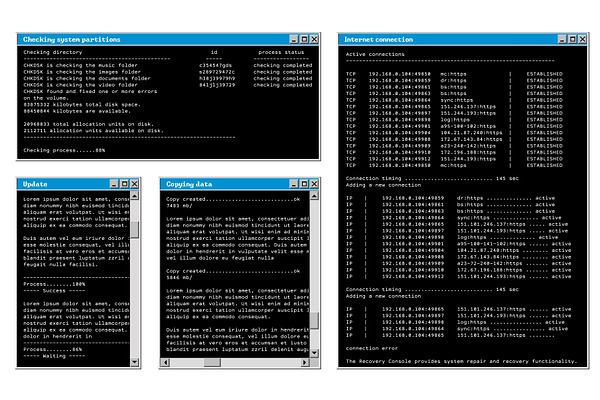Minimize the Copying data window
Image resolution: width=600 pixels, height=400 pixels.
click(x=294, y=184)
